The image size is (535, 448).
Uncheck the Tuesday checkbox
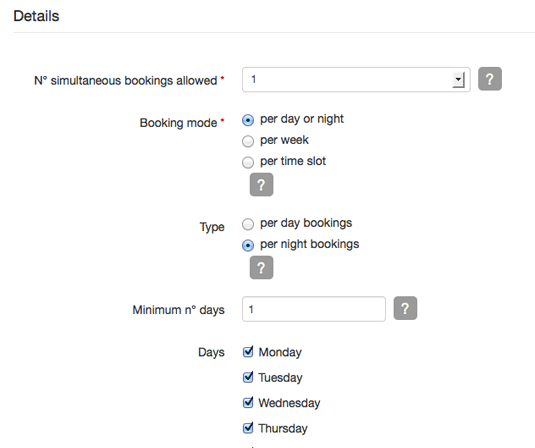[x=248, y=377]
